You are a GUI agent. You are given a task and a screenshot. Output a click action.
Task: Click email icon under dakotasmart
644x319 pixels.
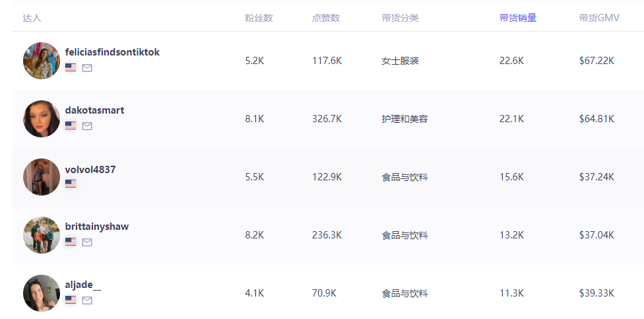click(x=87, y=125)
